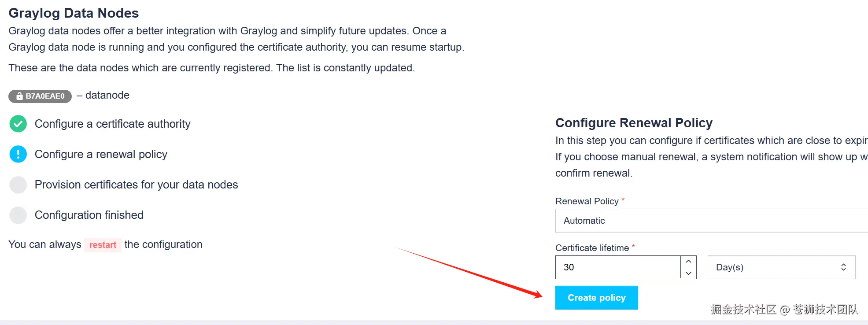Click the blue exclamation status icon

pyautogui.click(x=18, y=154)
